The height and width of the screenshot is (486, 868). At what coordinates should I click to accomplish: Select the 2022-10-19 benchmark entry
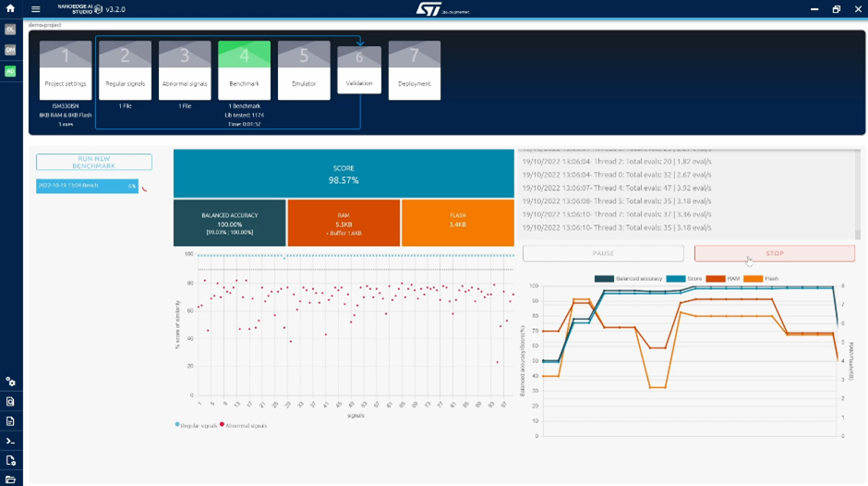click(x=88, y=186)
